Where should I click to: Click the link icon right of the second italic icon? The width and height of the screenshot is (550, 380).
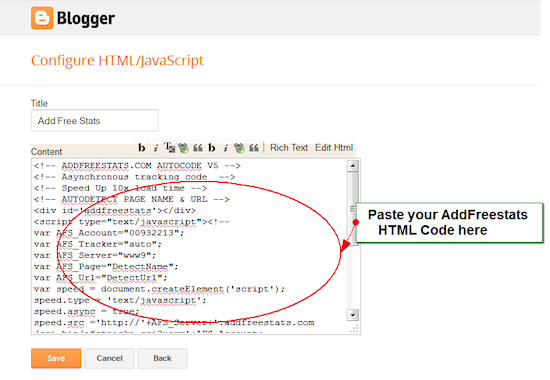240,148
